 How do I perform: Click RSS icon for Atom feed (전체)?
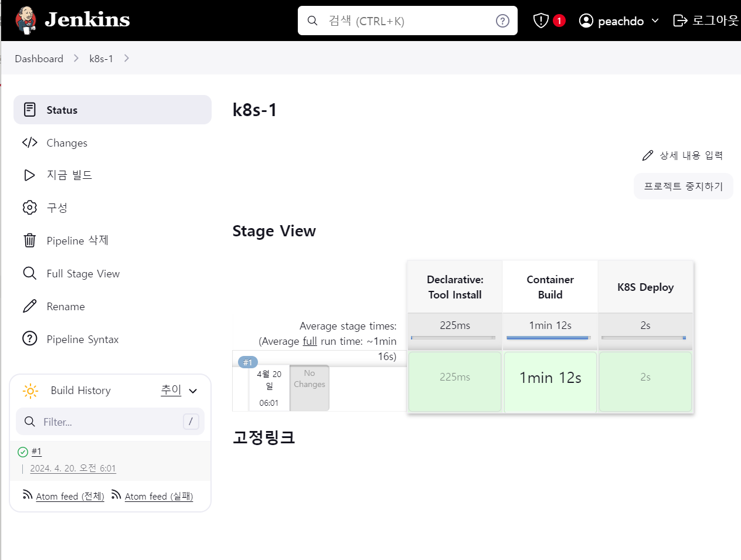click(x=28, y=495)
